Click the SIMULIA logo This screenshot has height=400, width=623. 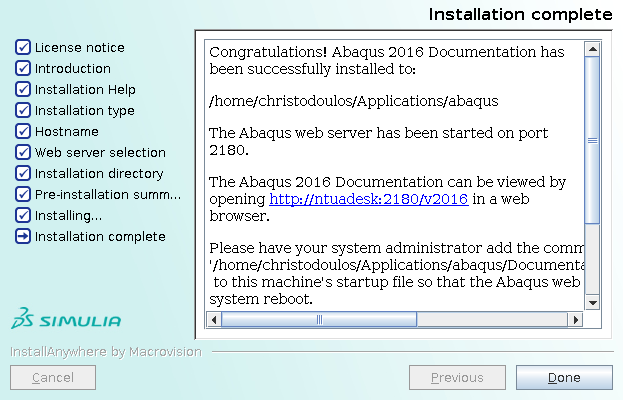66,318
